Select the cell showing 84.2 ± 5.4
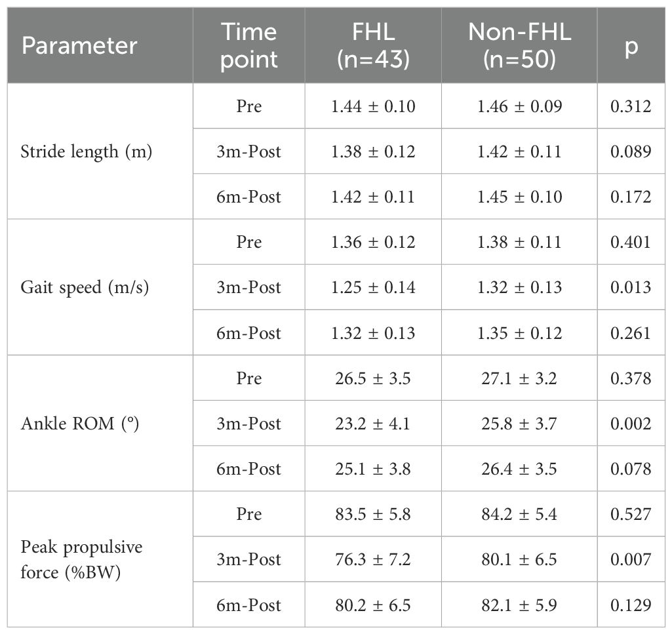 click(519, 514)
